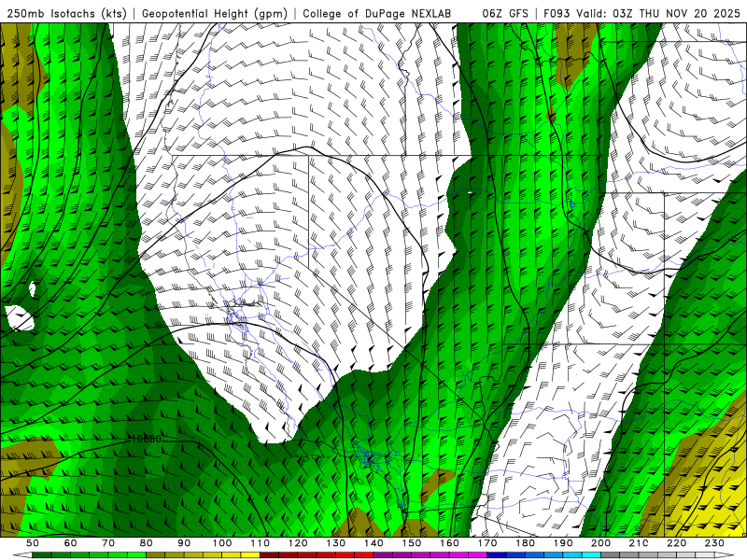Click the 'Valid: 03Z THU NOV 20 2025' text

658,14
